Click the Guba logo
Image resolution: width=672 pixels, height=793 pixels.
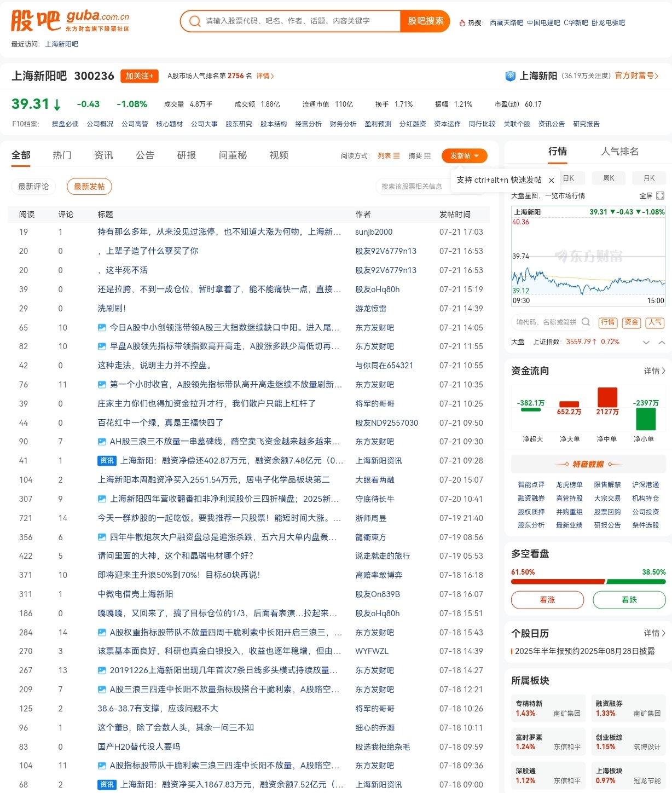(x=70, y=21)
